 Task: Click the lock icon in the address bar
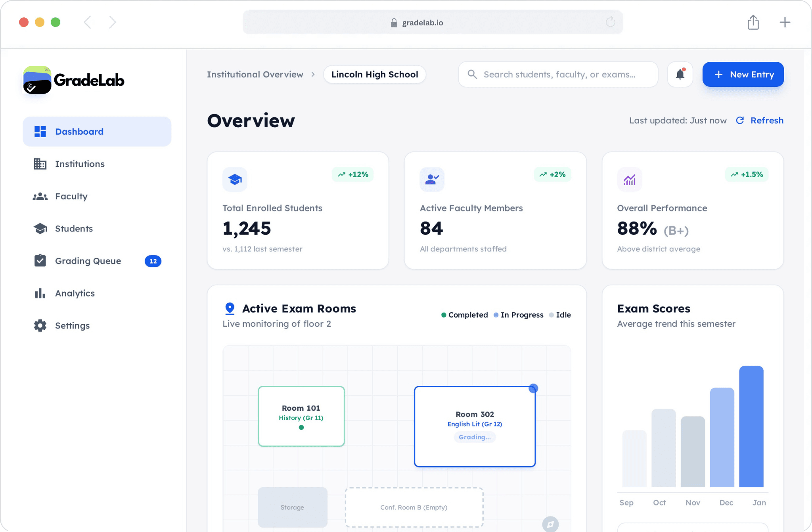click(394, 23)
